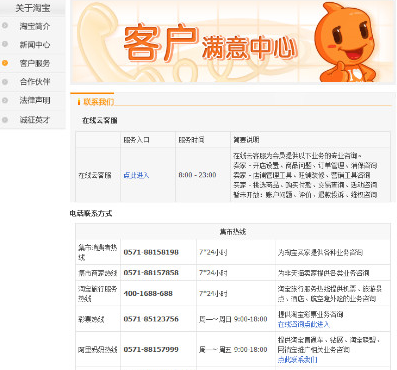This screenshot has height=370, width=397.
Task: Click the gray bullet beside 诚征英才
Action: click(5, 120)
